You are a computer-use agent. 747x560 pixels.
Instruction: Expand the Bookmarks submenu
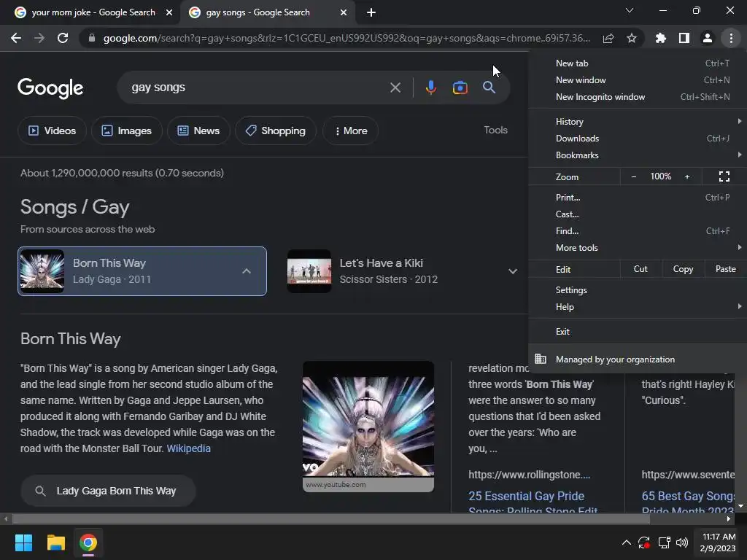(638, 155)
